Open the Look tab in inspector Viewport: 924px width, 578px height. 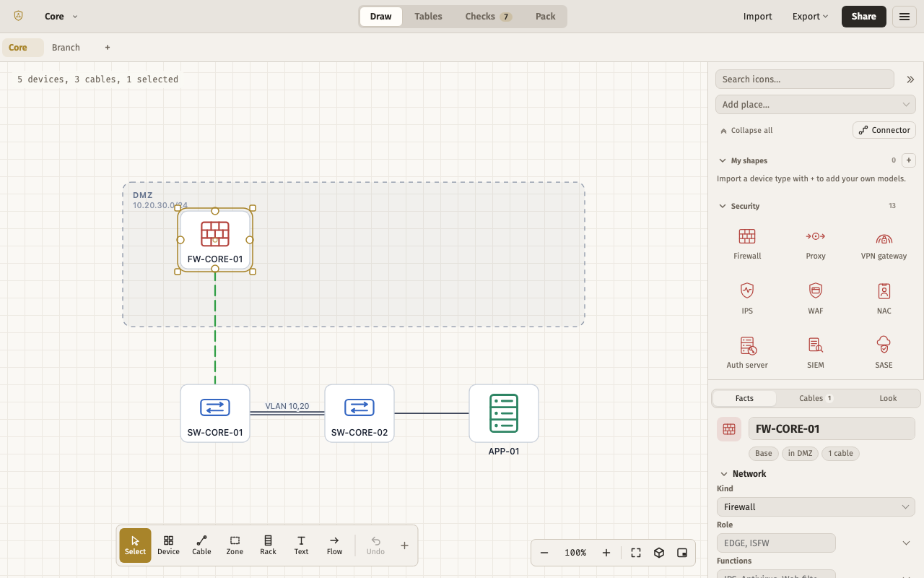[x=888, y=398]
